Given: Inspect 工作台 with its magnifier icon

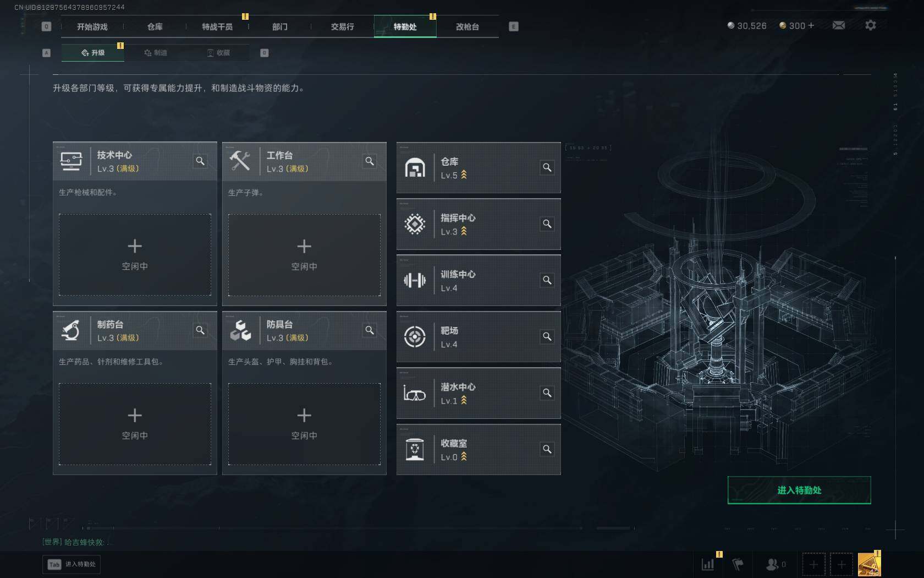Looking at the screenshot, I should pos(370,161).
